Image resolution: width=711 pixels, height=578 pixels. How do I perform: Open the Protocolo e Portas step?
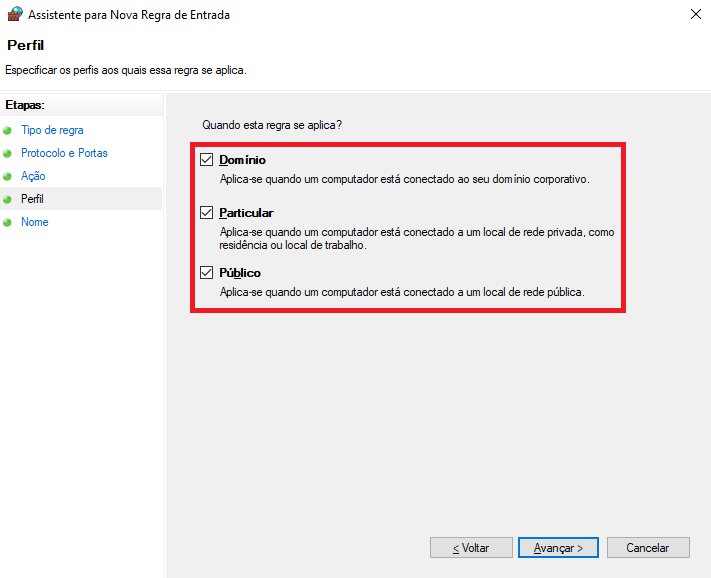point(64,153)
